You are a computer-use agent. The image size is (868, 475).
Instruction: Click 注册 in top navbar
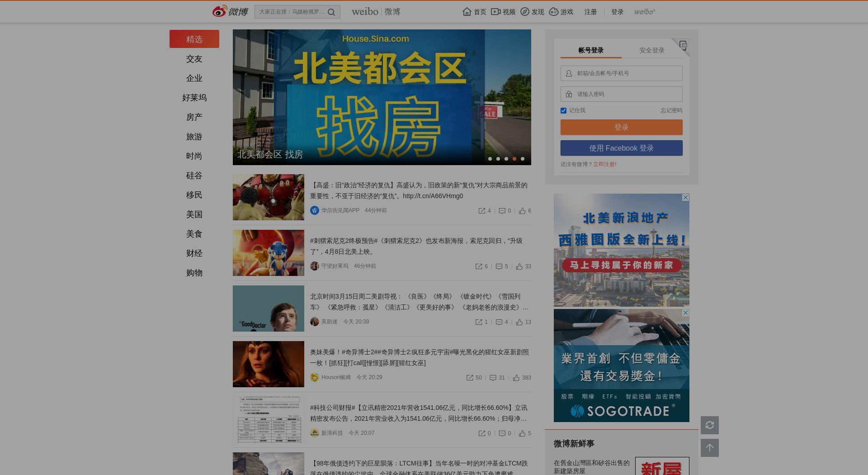pos(590,12)
